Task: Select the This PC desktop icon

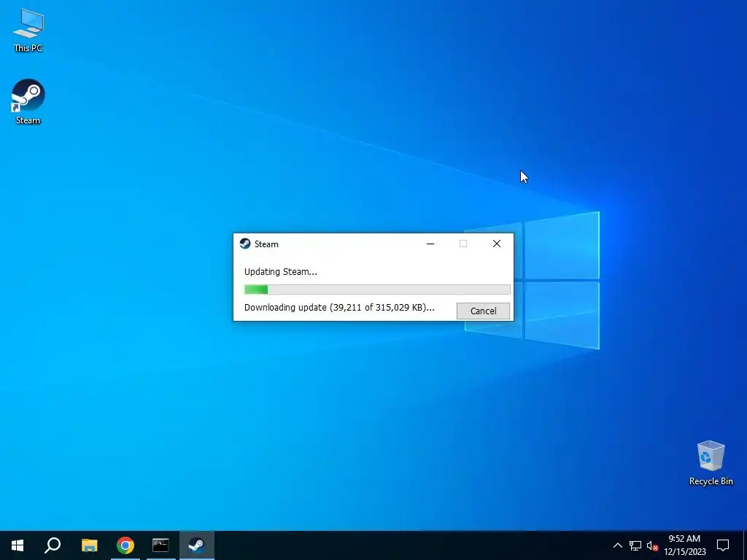Action: click(28, 30)
